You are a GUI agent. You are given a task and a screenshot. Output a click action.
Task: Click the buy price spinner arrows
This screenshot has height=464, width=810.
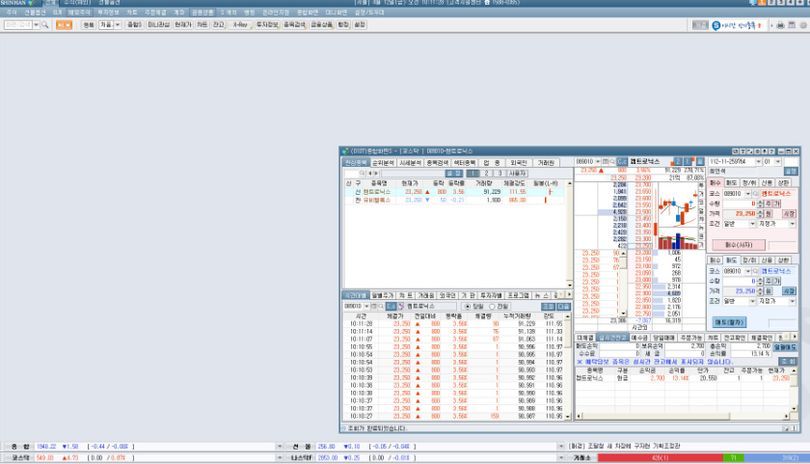760,213
